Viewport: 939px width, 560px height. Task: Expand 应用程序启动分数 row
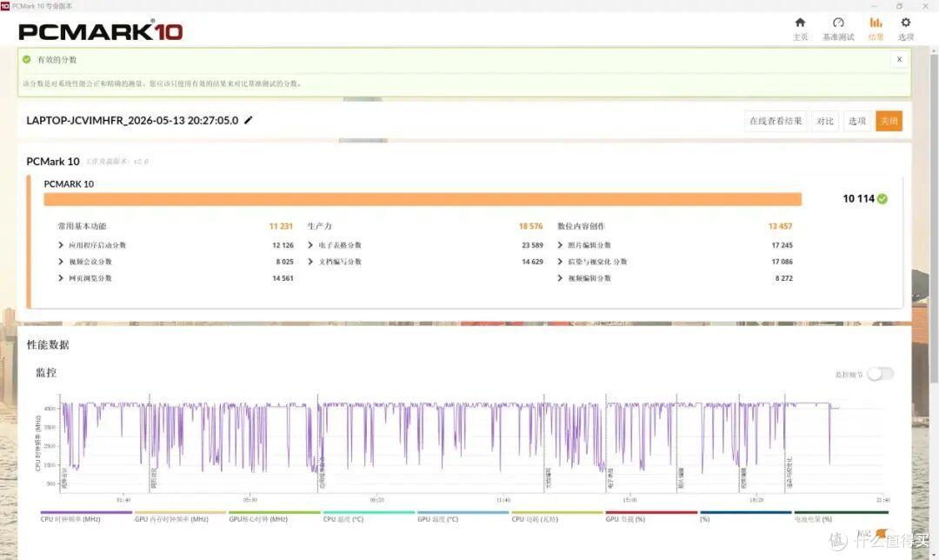(x=61, y=245)
